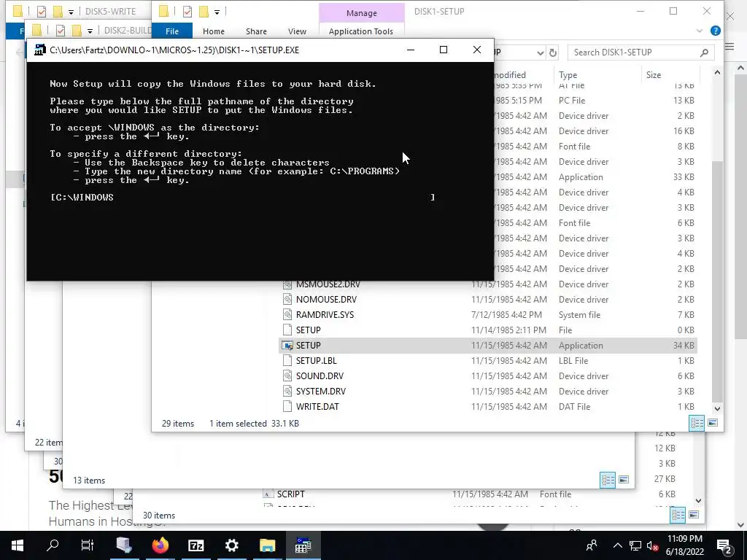Switch the 13 items window to Details view

click(608, 480)
